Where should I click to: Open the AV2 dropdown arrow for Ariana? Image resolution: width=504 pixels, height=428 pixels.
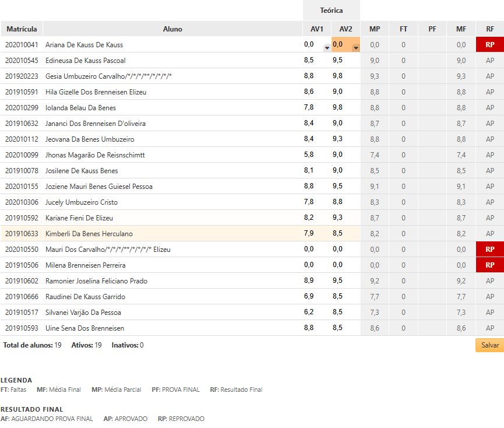355,48
